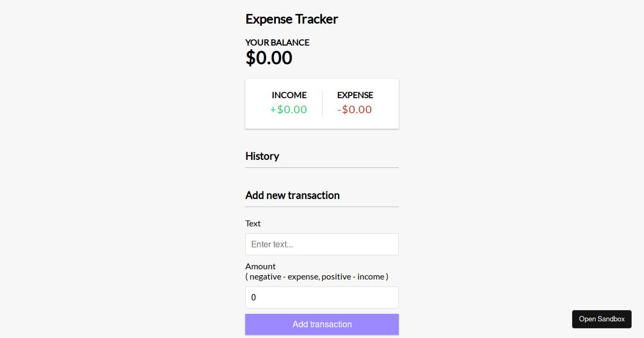Click the purple Add transaction bar

coord(321,324)
